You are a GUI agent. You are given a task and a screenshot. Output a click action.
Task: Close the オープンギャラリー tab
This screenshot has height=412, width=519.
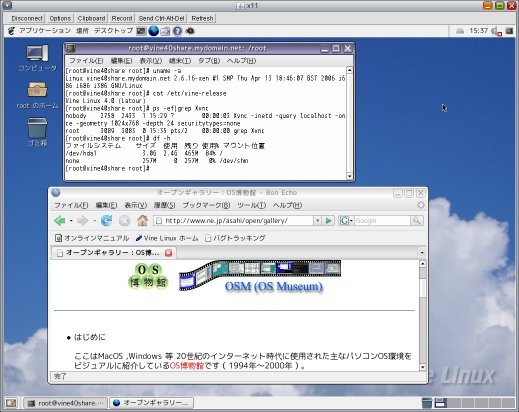(169, 253)
